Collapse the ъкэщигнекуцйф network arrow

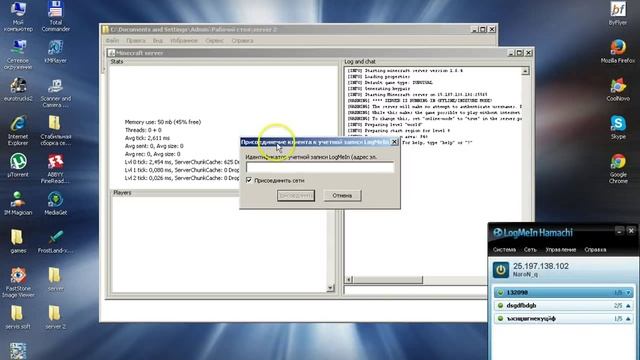[628, 319]
